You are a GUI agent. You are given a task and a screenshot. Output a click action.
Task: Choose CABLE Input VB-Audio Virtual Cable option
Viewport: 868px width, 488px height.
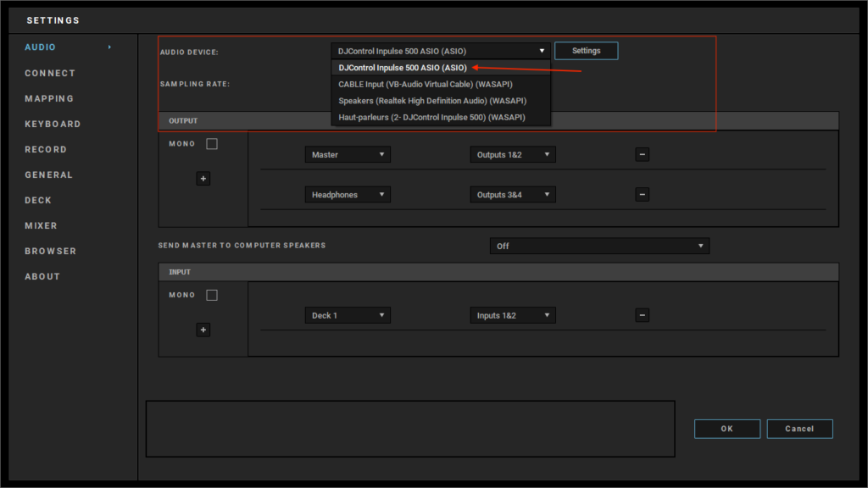tap(426, 84)
